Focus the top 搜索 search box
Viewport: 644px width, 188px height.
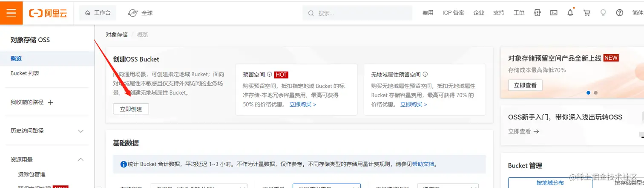tap(357, 13)
